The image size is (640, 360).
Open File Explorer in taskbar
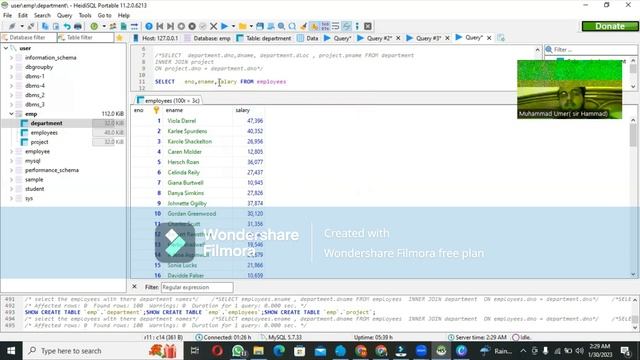point(258,351)
